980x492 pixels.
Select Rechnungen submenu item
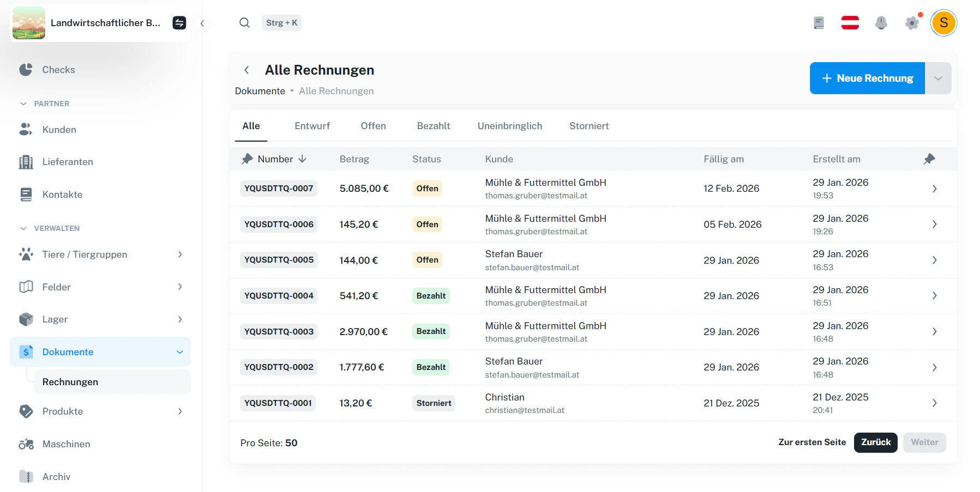(112, 382)
